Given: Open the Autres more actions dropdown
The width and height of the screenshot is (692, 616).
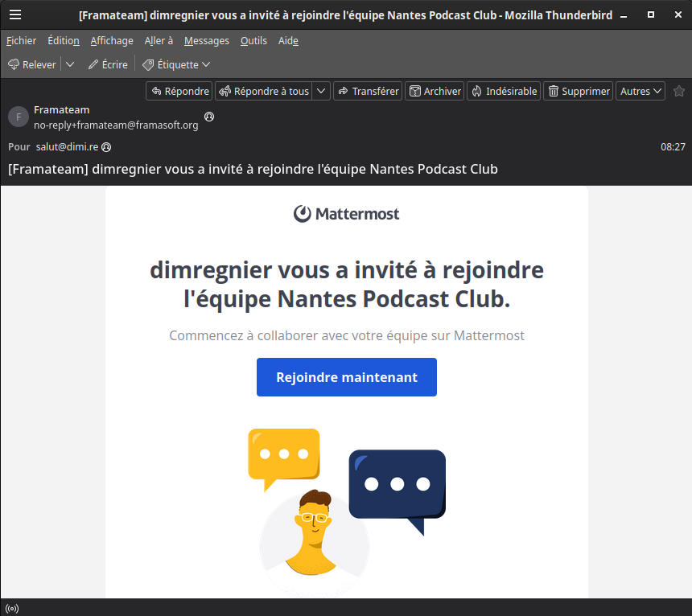Looking at the screenshot, I should pos(641,92).
